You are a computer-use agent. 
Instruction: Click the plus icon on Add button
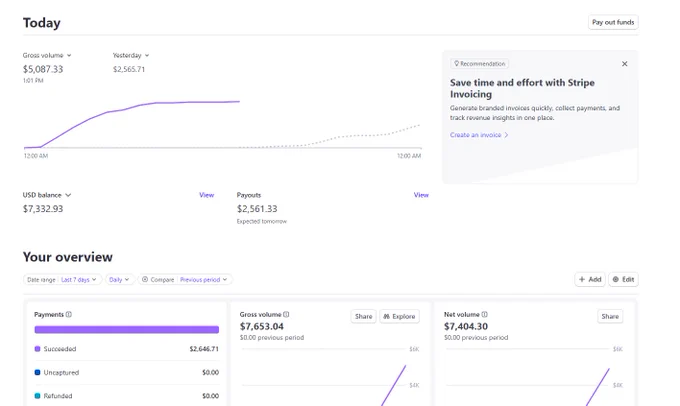coord(582,279)
